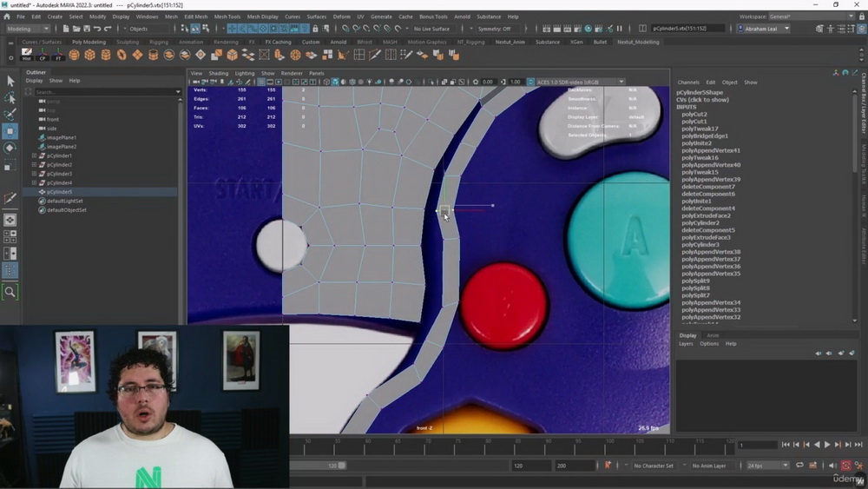The width and height of the screenshot is (868, 489).
Task: Open the Objects selection mask dropdown
Action: point(148,29)
